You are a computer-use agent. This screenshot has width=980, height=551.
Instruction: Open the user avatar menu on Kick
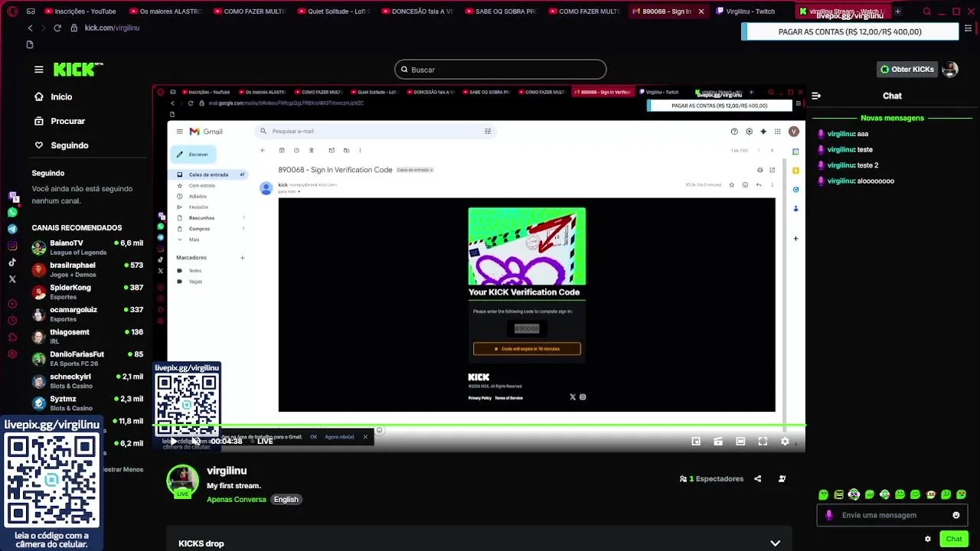950,70
